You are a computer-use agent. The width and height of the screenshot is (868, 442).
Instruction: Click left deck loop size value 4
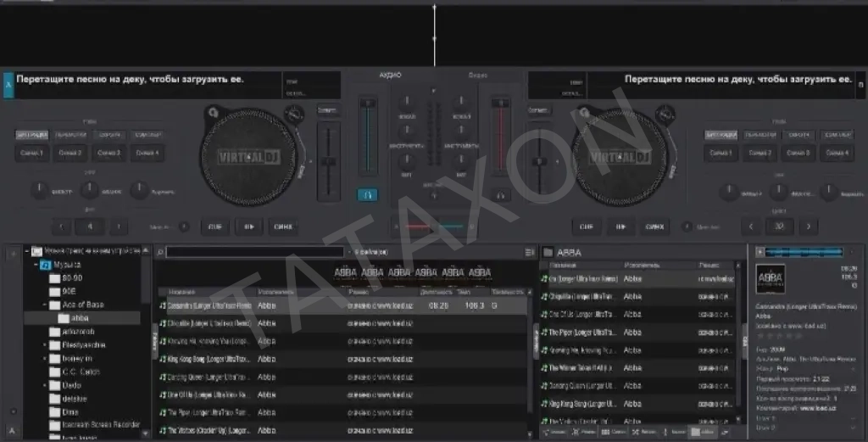point(90,226)
